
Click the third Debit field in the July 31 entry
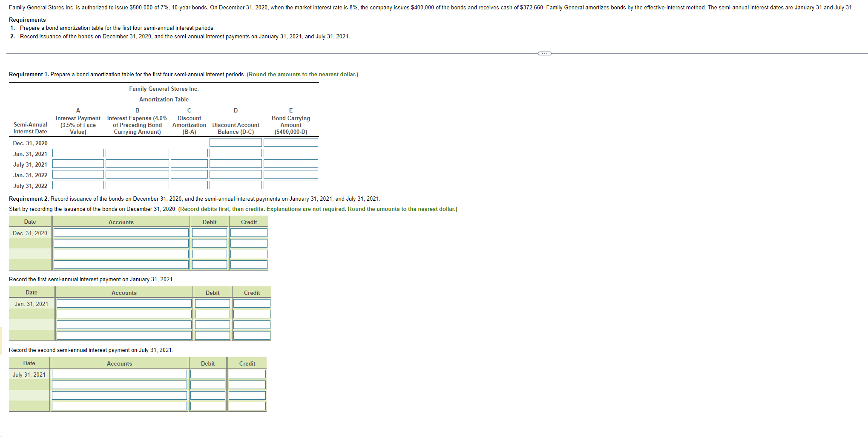point(207,395)
